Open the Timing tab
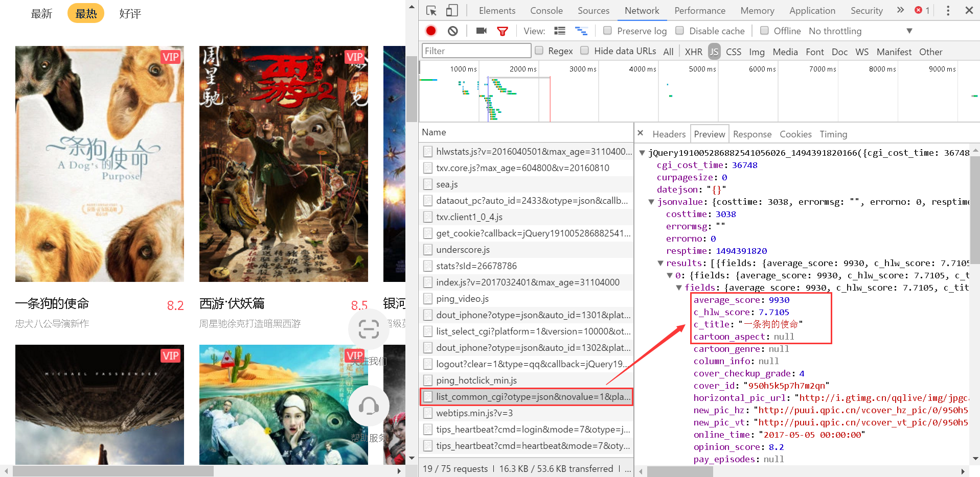Image resolution: width=980 pixels, height=477 pixels. 833,134
